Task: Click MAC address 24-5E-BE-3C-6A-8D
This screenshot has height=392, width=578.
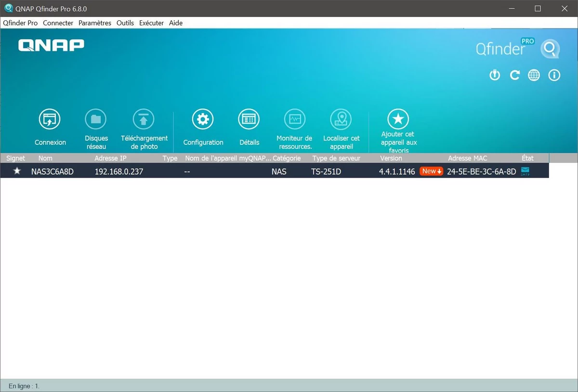Action: 482,171
